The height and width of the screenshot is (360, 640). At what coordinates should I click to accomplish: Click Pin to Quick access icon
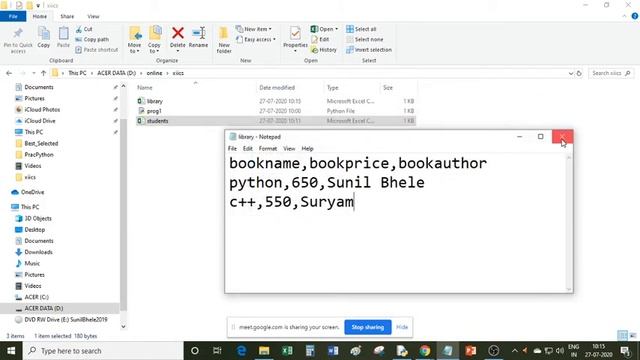click(x=18, y=40)
